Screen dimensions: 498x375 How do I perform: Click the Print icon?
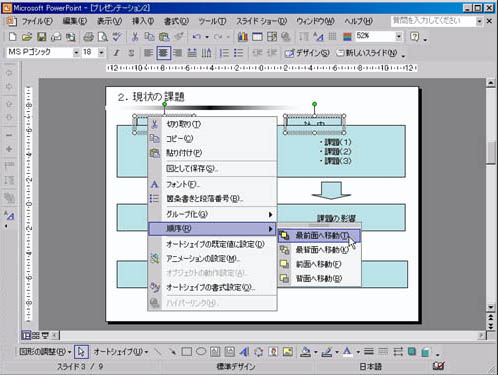88,36
